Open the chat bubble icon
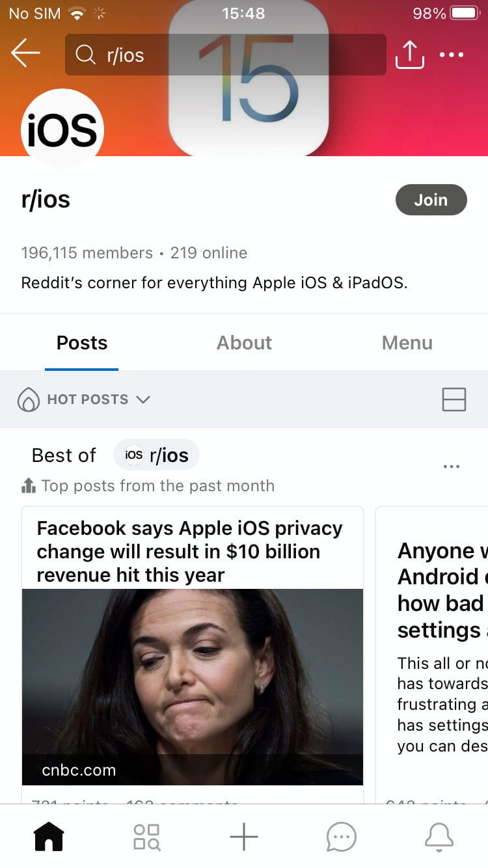This screenshot has height=868, width=488. coord(342,836)
